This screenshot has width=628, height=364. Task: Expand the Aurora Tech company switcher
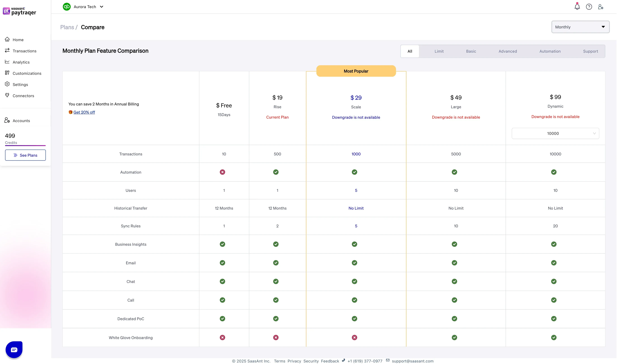pyautogui.click(x=101, y=7)
